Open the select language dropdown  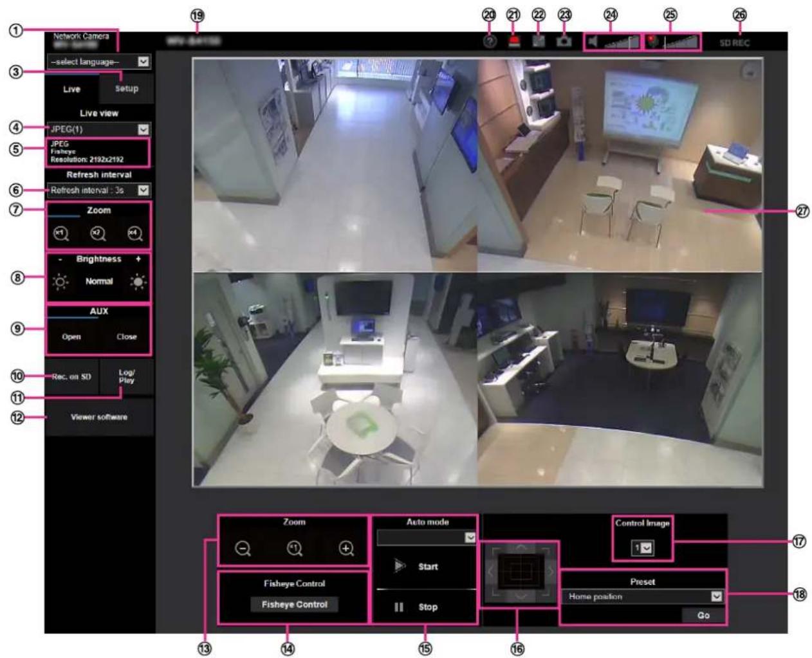(99, 62)
